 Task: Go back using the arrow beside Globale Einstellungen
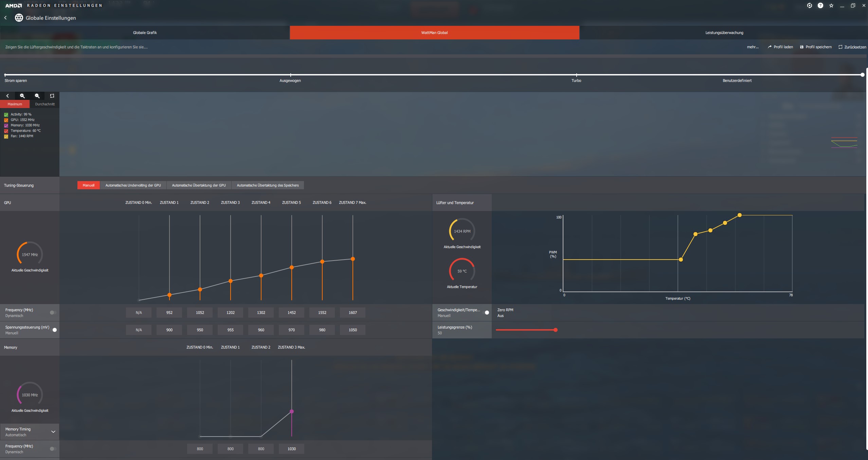pyautogui.click(x=5, y=18)
